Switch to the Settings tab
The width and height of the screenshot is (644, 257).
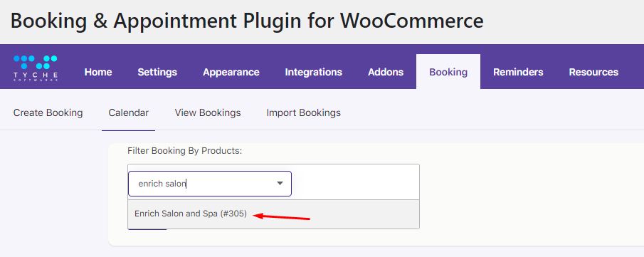(x=157, y=72)
